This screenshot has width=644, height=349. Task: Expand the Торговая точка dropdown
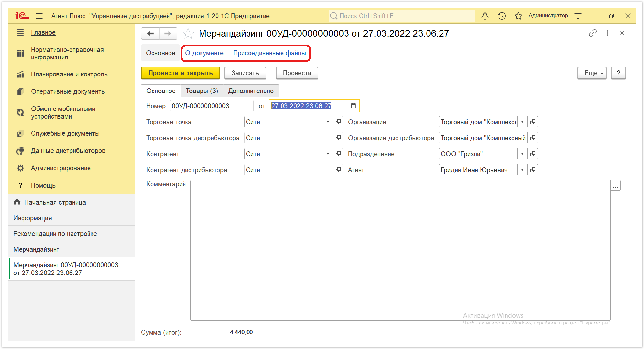(x=328, y=122)
